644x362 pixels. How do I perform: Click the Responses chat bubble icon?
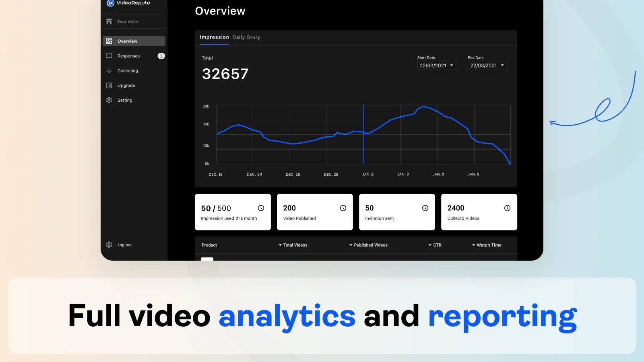pyautogui.click(x=109, y=56)
